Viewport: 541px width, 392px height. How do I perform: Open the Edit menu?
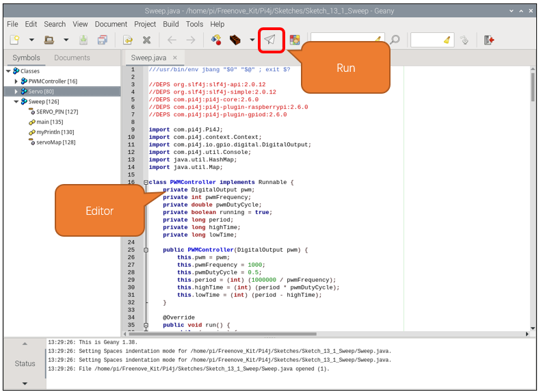[x=31, y=24]
